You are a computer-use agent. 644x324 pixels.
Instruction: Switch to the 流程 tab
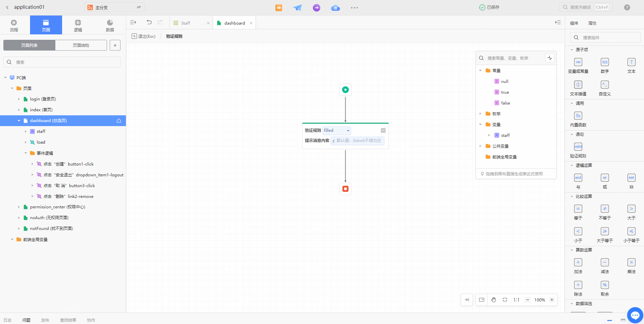pos(14,25)
